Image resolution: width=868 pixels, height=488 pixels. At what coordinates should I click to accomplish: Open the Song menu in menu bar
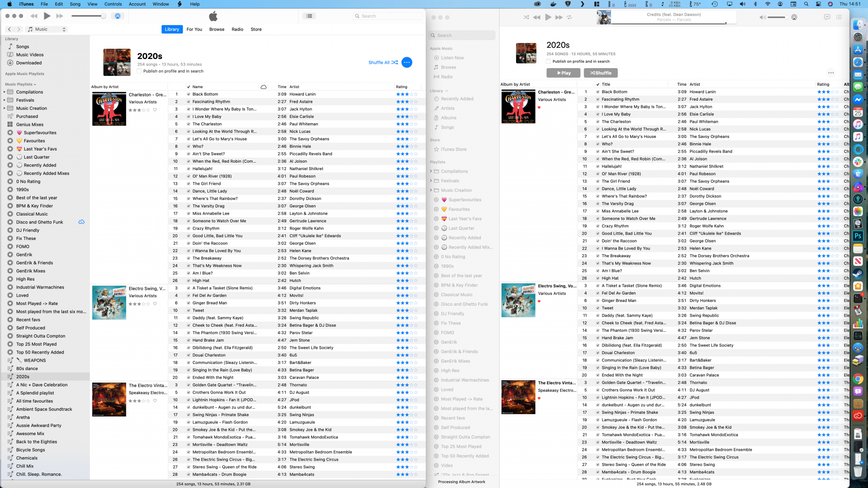coord(75,4)
